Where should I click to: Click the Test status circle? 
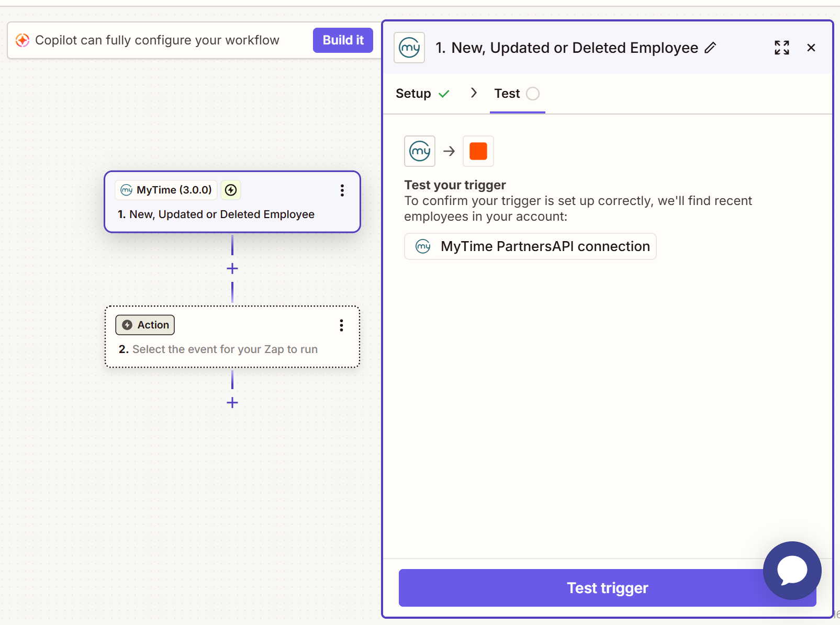(533, 94)
